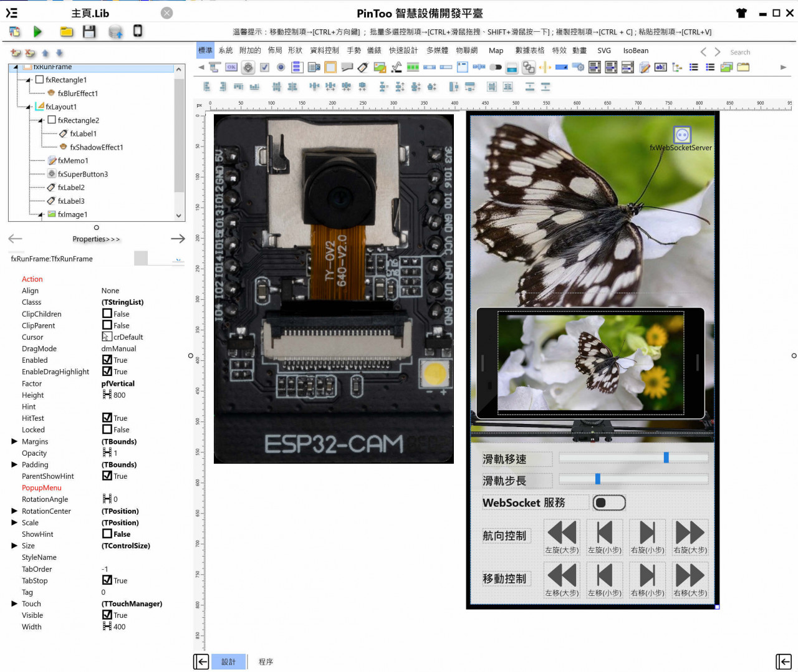
Task: Select the switch component in the palette
Action: [496, 67]
